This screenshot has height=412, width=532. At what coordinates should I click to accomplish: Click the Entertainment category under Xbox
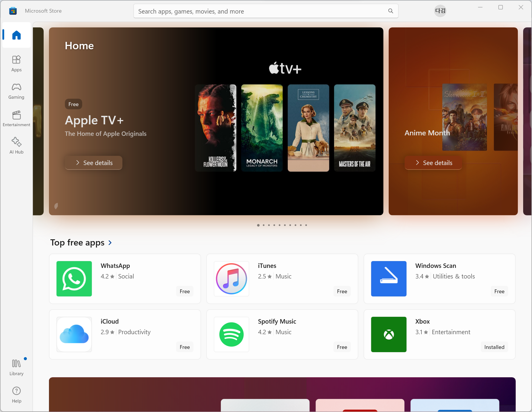(x=451, y=332)
